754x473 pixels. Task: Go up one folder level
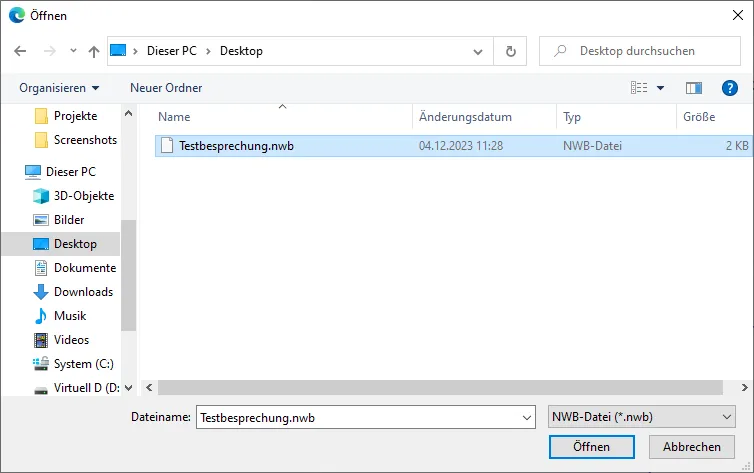click(x=94, y=51)
